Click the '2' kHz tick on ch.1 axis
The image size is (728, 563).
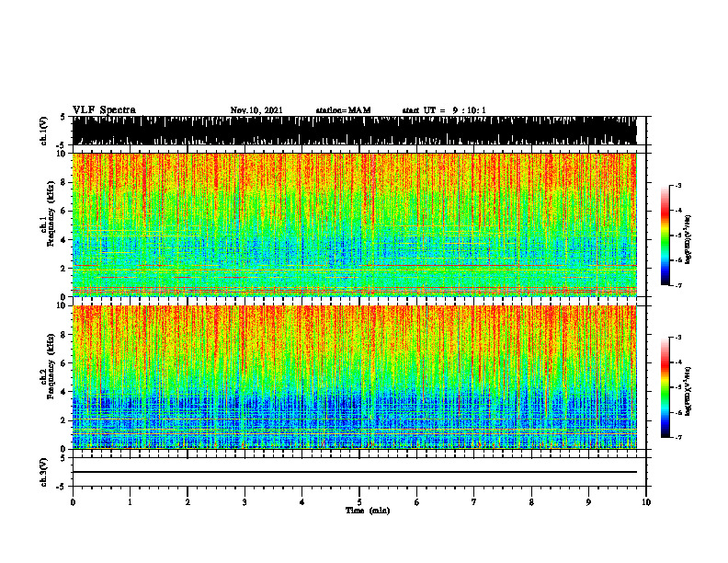click(x=64, y=269)
